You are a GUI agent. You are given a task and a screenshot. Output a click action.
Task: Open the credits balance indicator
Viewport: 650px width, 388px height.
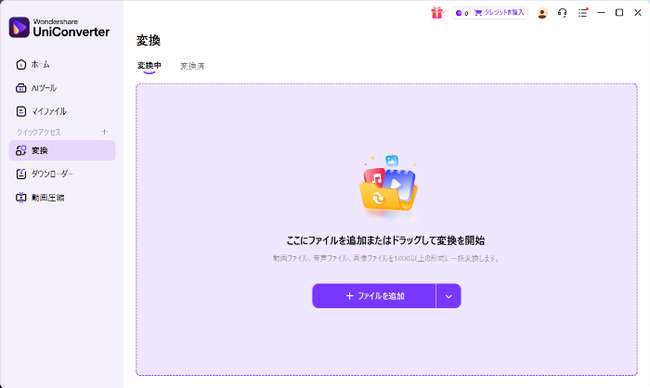[462, 13]
